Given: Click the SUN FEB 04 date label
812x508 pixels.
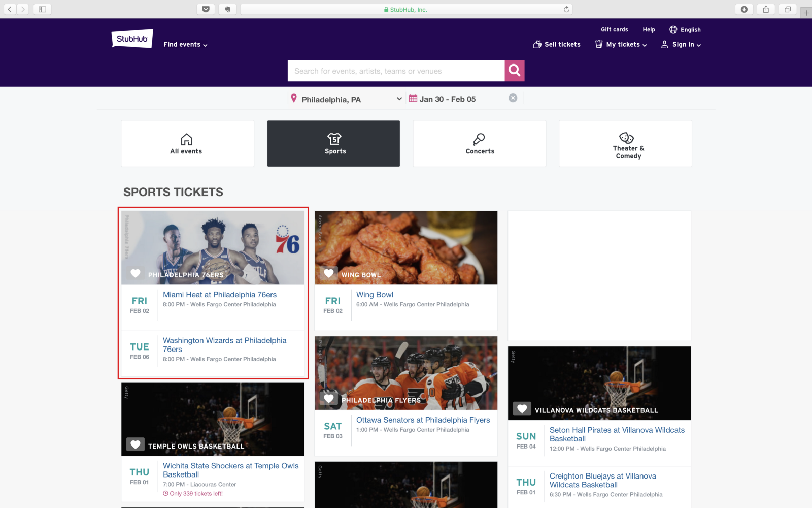Looking at the screenshot, I should pos(526,440).
